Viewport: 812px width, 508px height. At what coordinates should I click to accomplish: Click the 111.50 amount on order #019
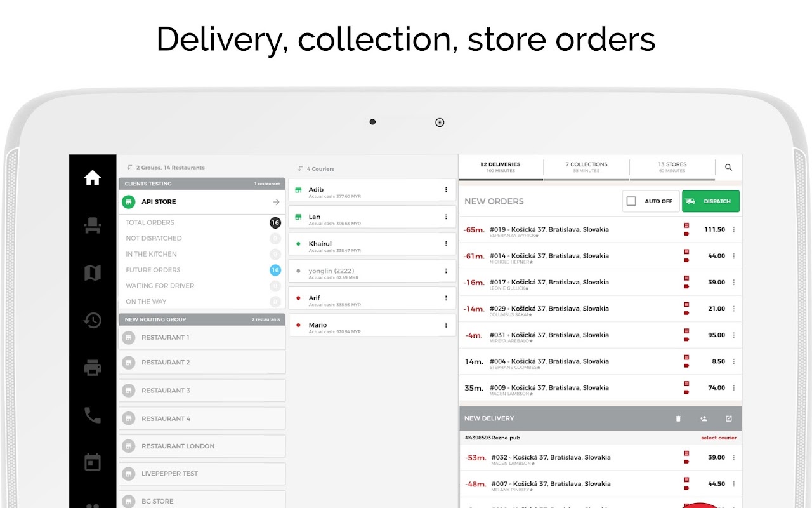(714, 229)
